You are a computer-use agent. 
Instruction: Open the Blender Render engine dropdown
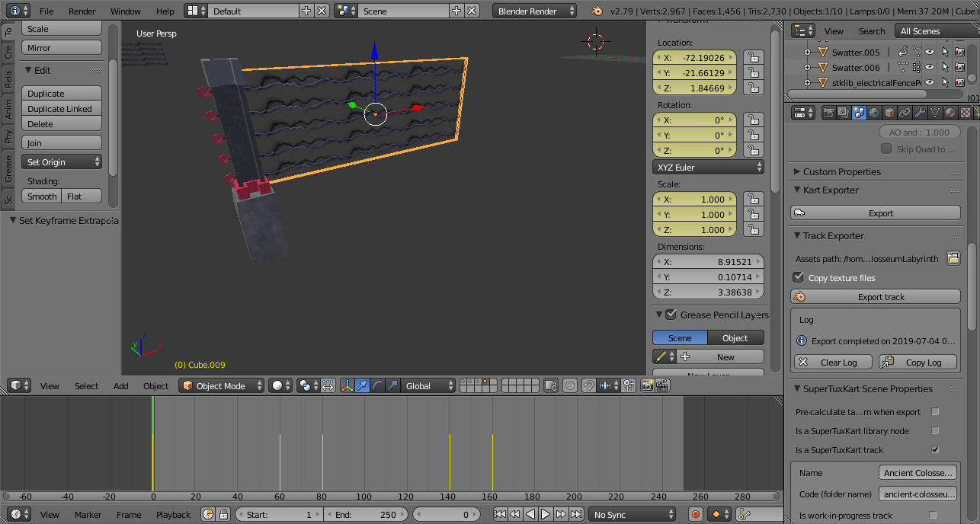[536, 11]
